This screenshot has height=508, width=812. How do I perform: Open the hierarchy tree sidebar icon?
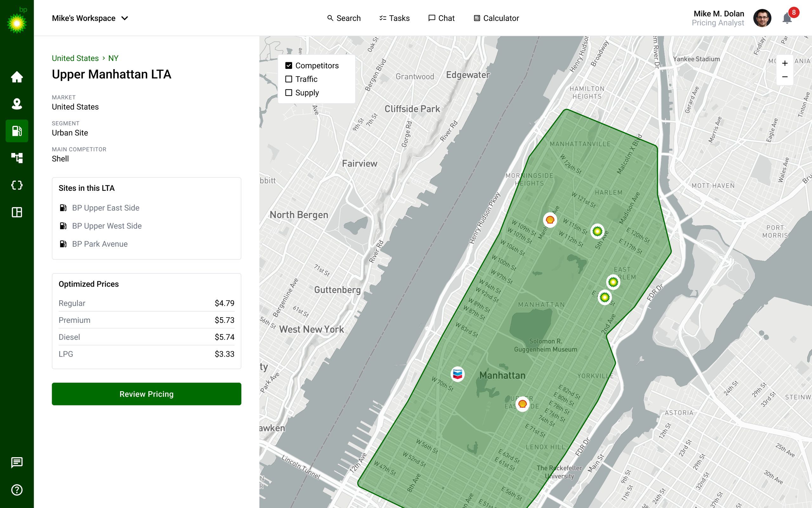pyautogui.click(x=17, y=158)
